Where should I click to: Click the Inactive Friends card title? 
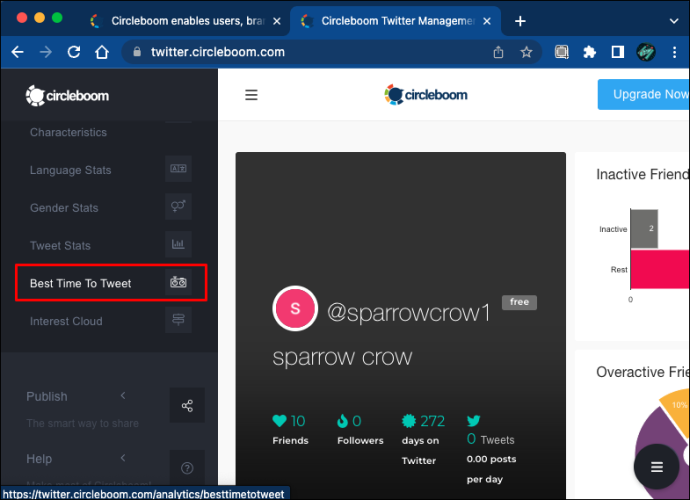click(x=642, y=174)
